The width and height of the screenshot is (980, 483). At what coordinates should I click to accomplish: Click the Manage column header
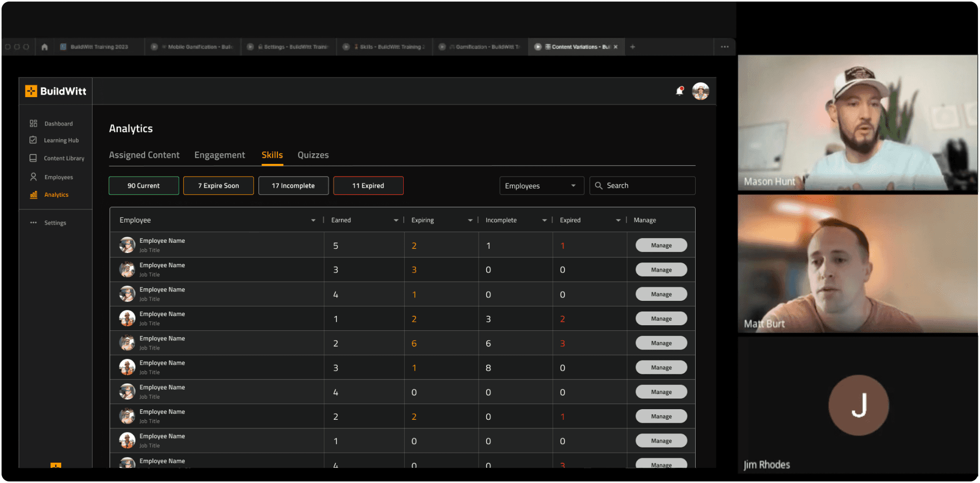[645, 221]
